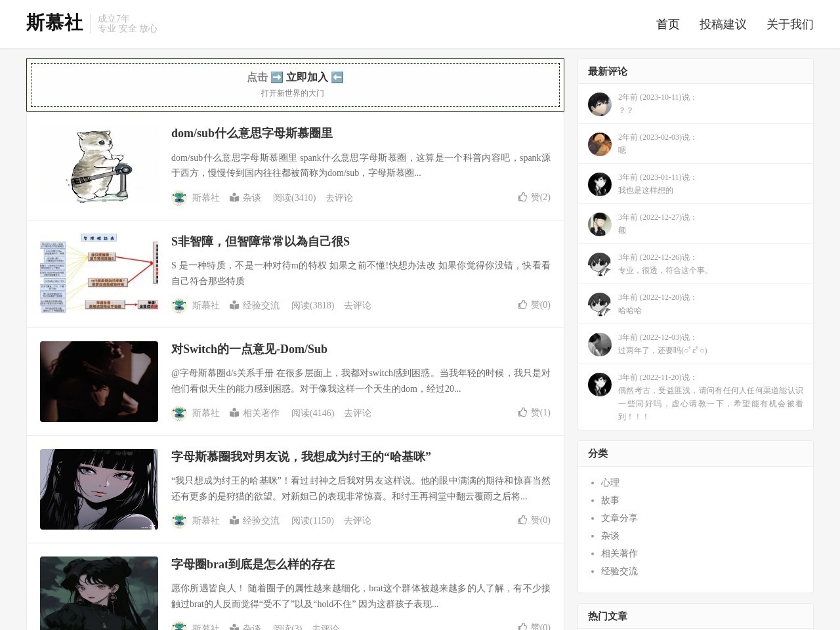Select 心理 in the category list
Screen dimensions: 840x630
coord(610,482)
